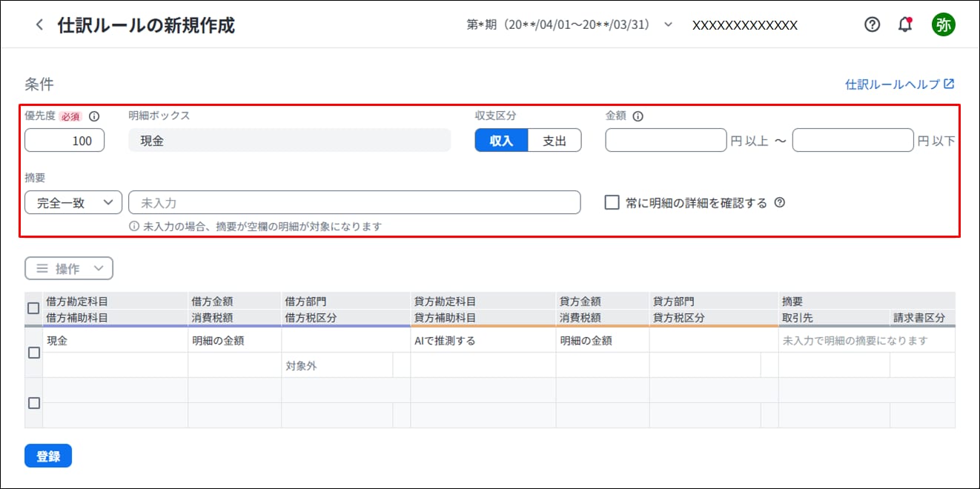Go back with the left chevron icon
This screenshot has width=980, height=489.
(x=39, y=25)
